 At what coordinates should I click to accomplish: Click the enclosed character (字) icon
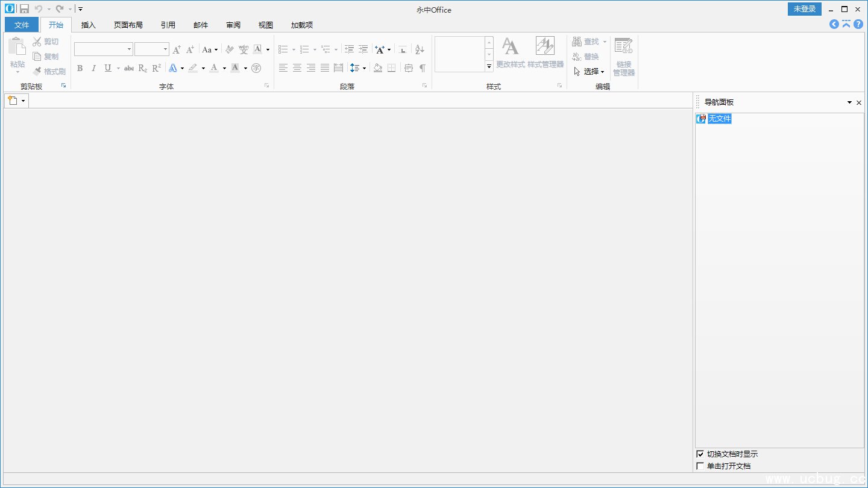pos(256,68)
